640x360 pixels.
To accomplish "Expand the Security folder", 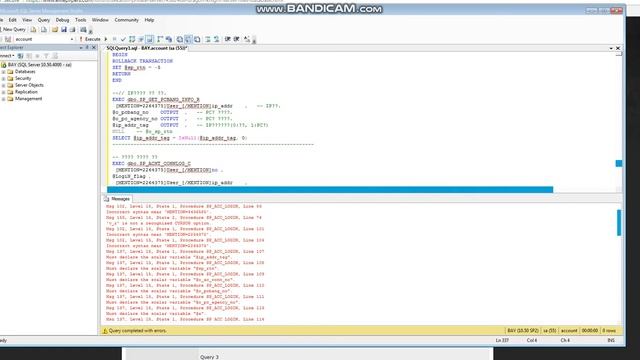I will 4,78.
